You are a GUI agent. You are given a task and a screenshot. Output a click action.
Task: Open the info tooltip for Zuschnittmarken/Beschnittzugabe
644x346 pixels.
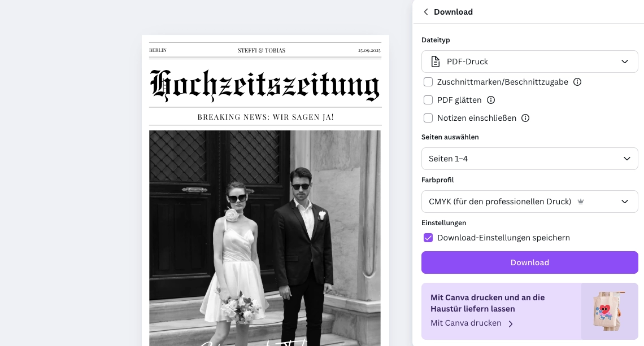(577, 82)
